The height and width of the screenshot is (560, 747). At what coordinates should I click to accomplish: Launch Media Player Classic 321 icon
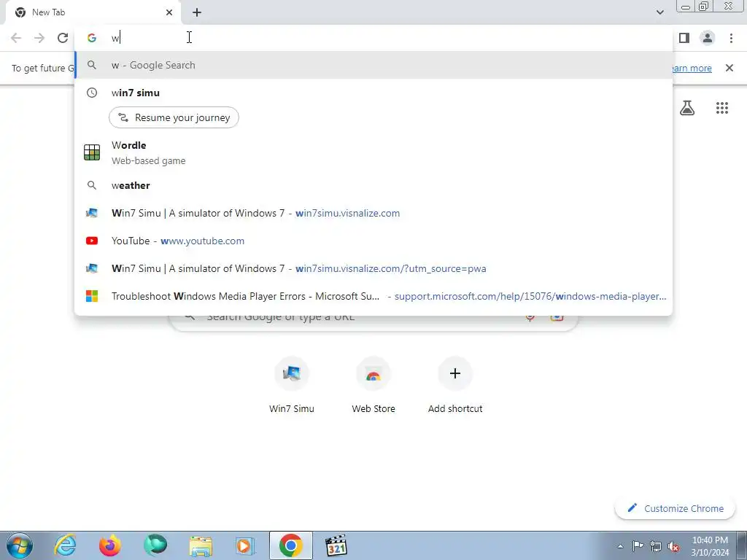[336, 545]
